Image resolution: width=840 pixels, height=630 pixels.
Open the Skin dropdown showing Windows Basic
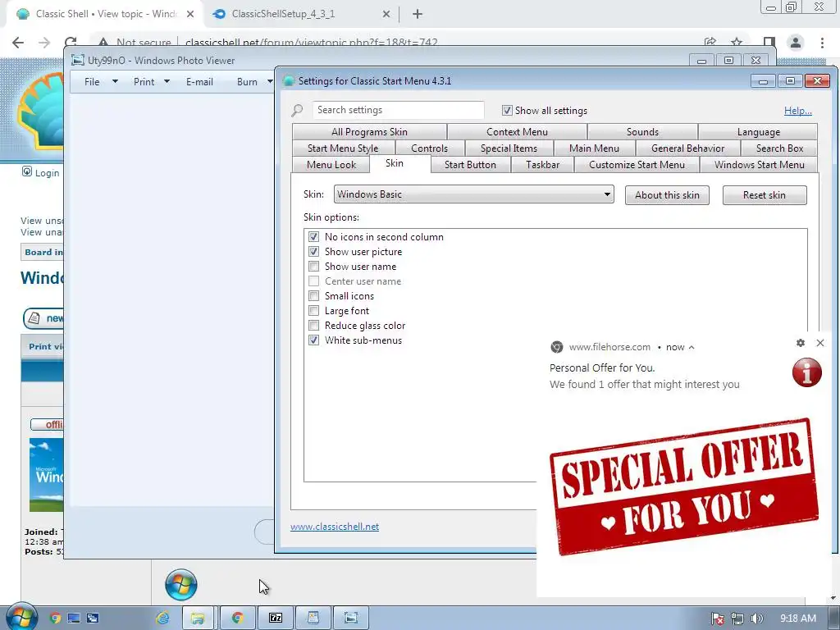[474, 194]
